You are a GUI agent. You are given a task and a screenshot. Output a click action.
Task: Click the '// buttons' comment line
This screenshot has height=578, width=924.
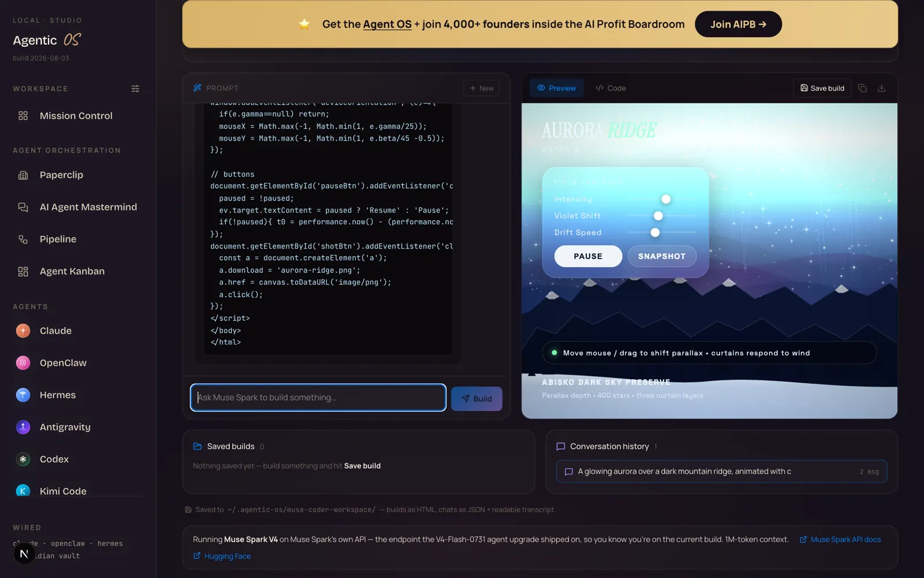click(x=232, y=174)
